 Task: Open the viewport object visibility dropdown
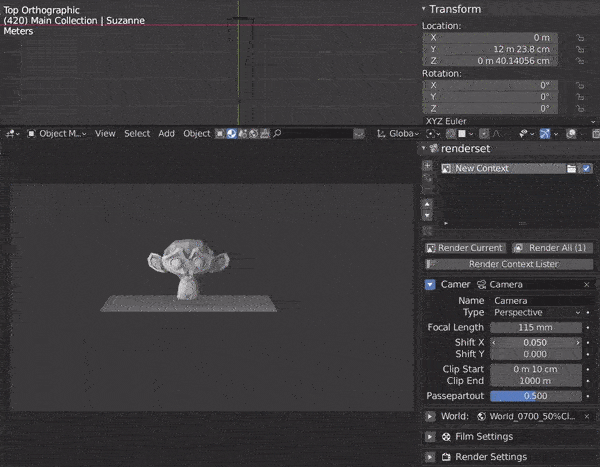526,134
